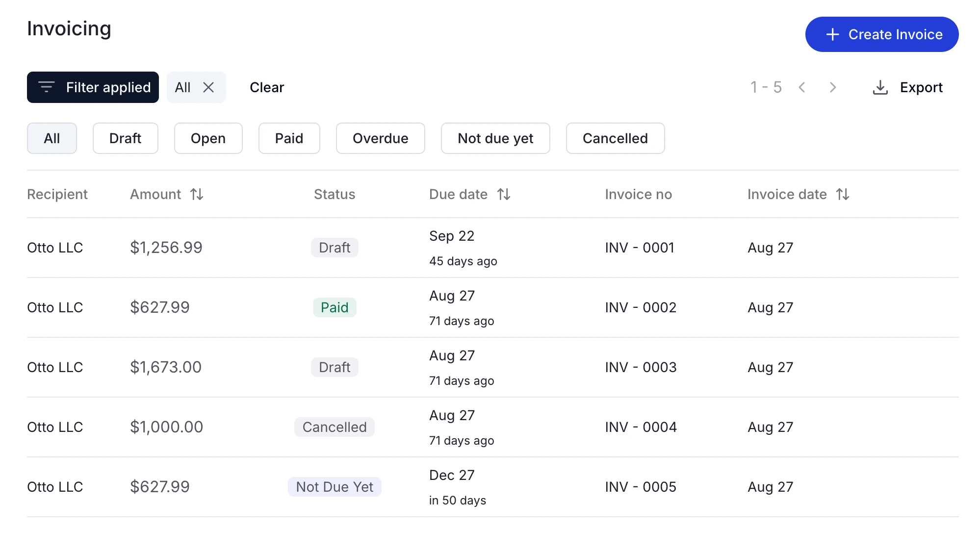The height and width of the screenshot is (553, 980).
Task: Select the Paid filter tab
Action: click(x=289, y=138)
